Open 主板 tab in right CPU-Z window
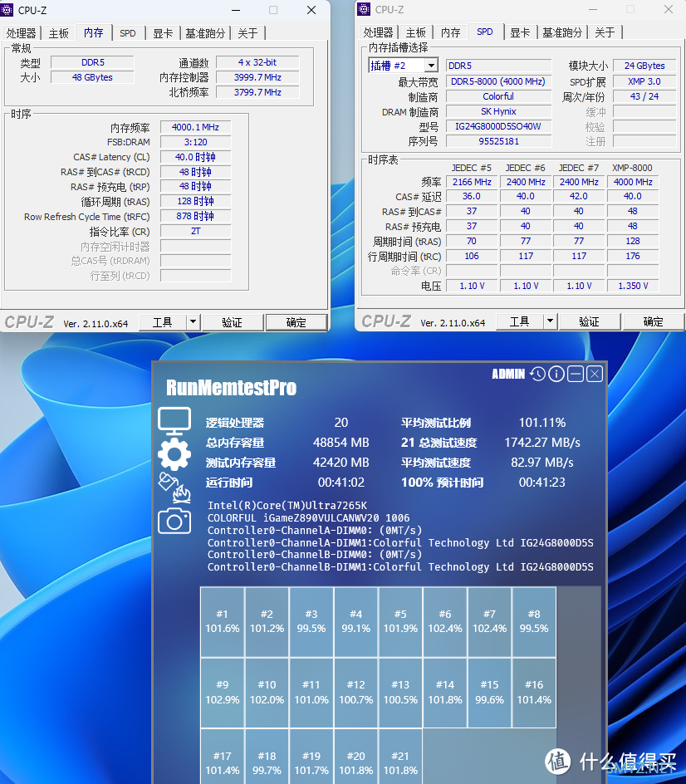 (x=415, y=32)
